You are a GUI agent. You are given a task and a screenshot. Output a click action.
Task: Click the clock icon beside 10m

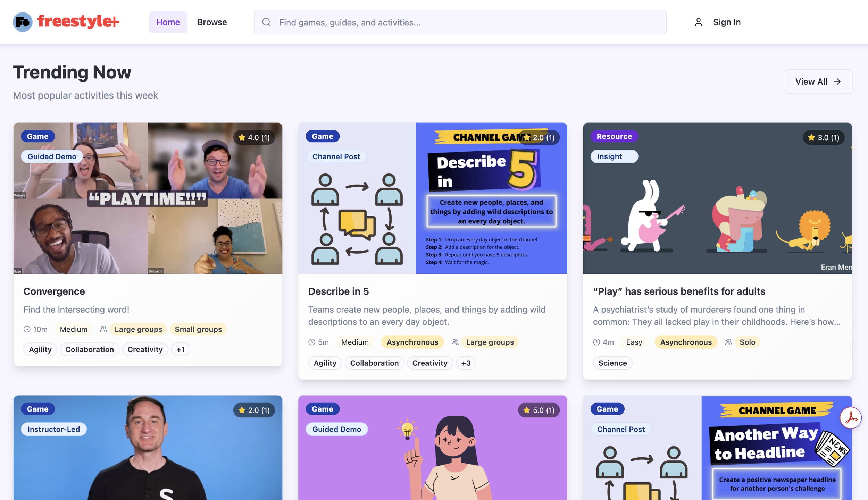[x=27, y=329]
